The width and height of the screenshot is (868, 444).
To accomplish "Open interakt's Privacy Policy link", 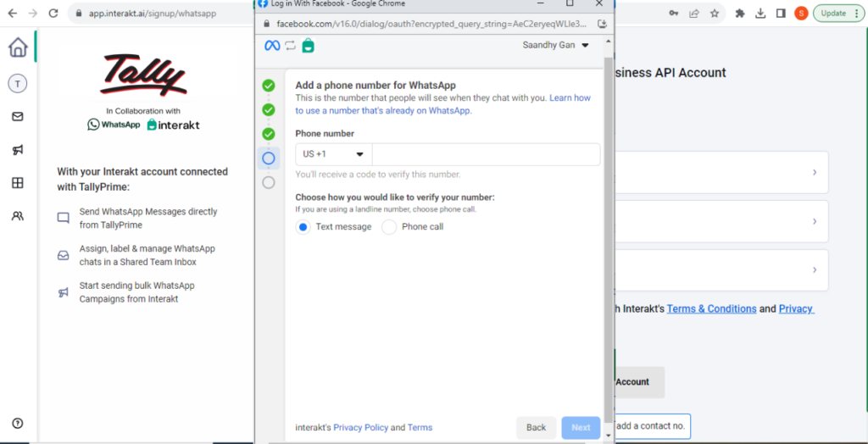I will [361, 427].
